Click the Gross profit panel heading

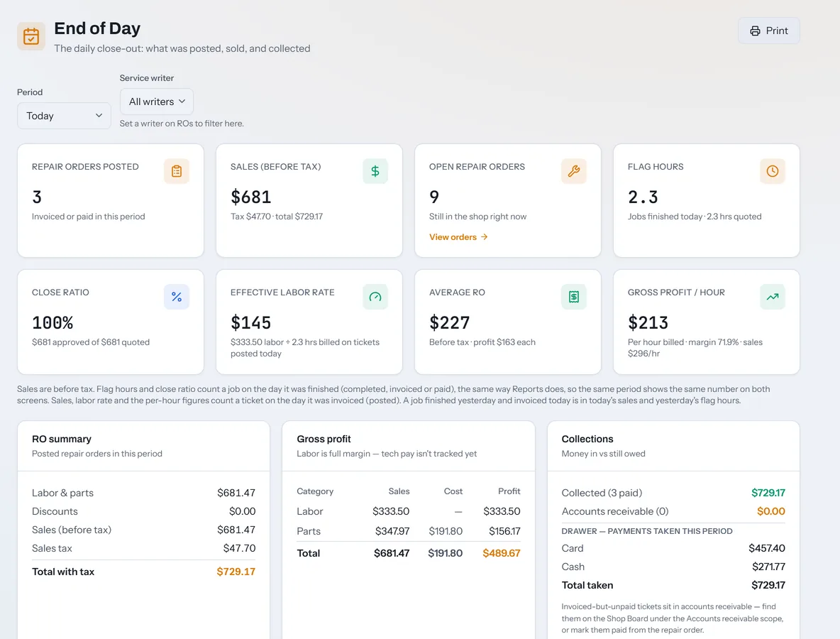point(324,439)
